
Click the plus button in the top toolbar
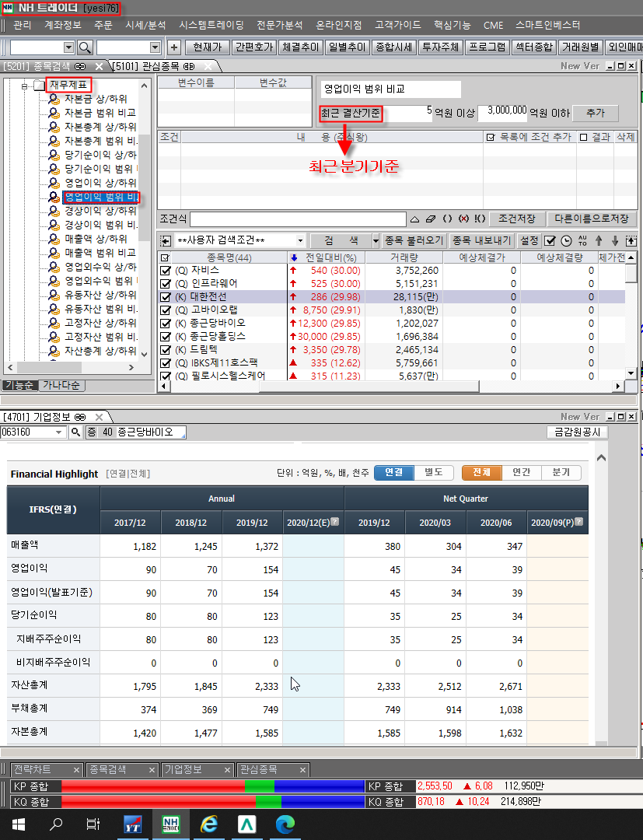(174, 47)
